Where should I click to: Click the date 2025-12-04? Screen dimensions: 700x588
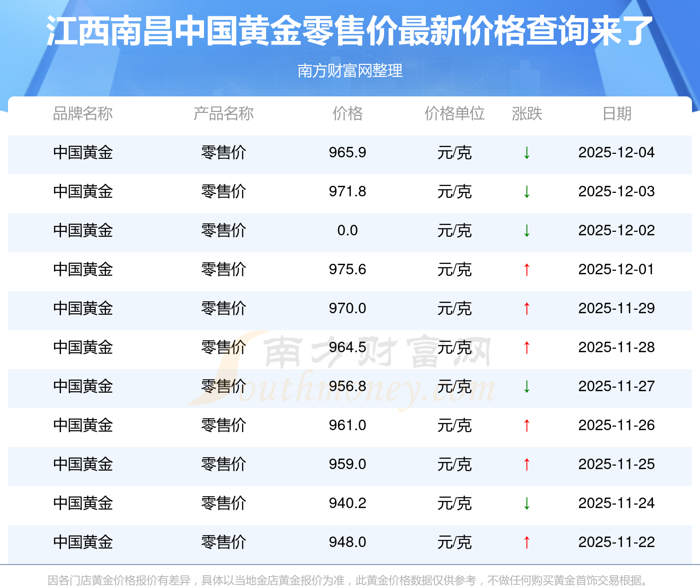pos(616,152)
